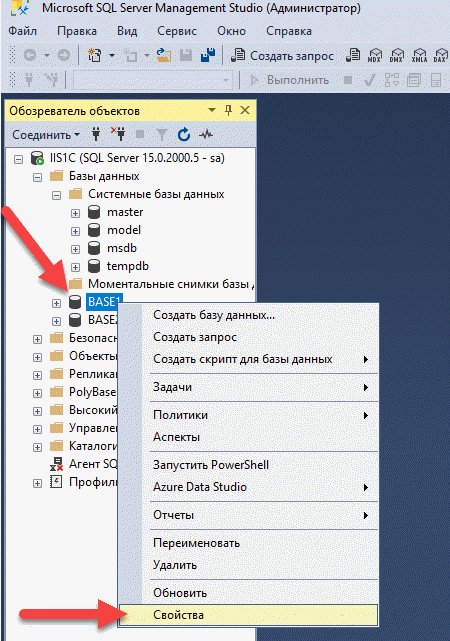
Task: Click the XMLA query icon
Action: tap(419, 55)
